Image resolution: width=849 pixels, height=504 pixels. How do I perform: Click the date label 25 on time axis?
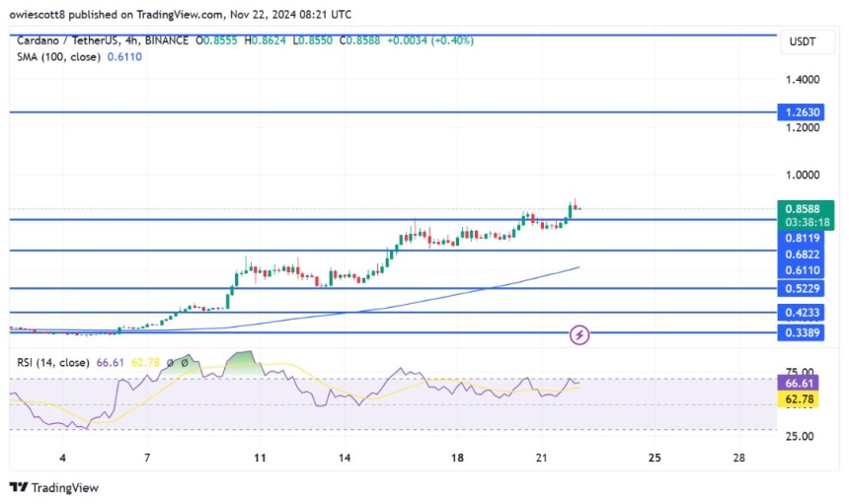point(654,459)
